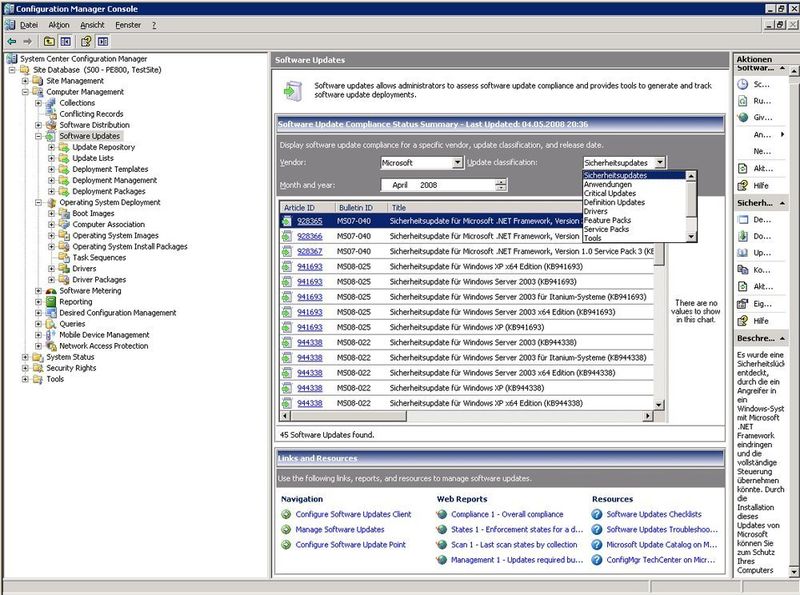Open the Manage Software Updates link
The height and width of the screenshot is (595, 800).
(340, 530)
